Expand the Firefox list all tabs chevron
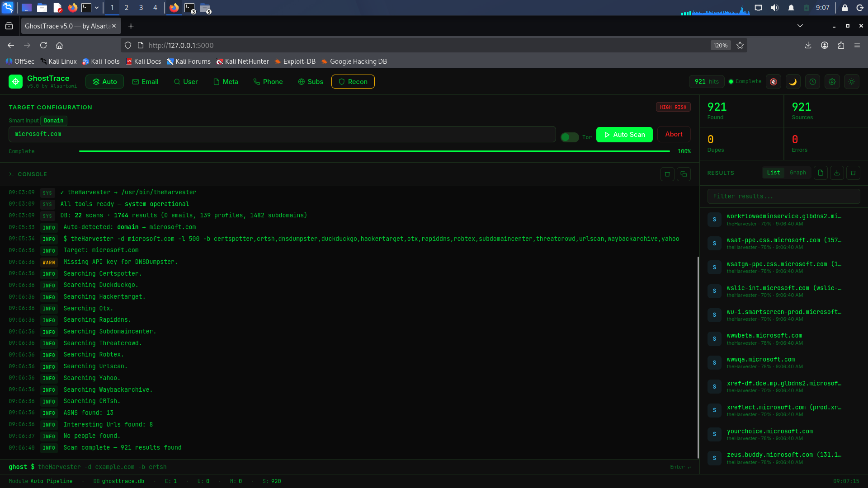868x488 pixels. (x=800, y=26)
